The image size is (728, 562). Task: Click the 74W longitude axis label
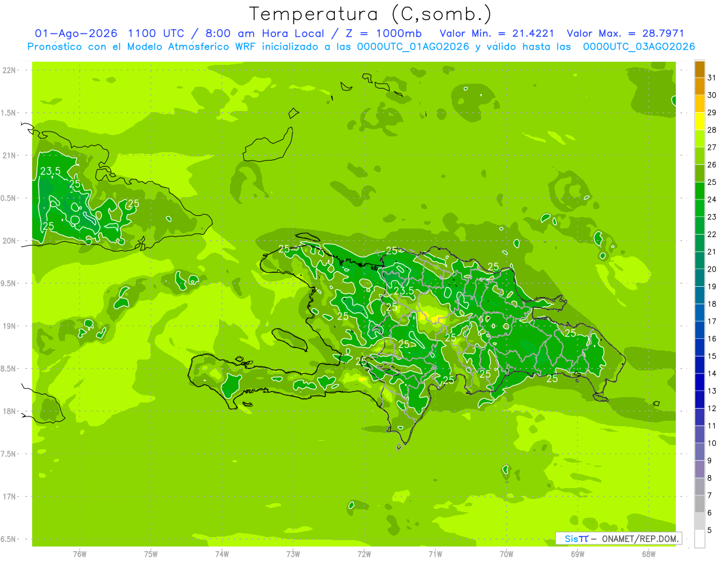(222, 554)
